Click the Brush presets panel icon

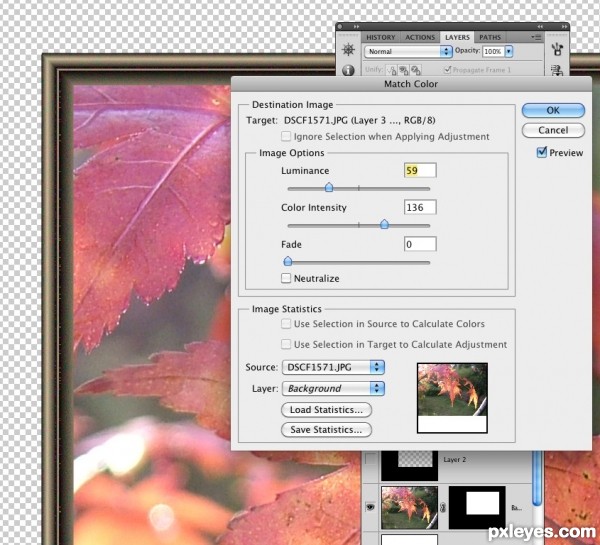pos(557,49)
